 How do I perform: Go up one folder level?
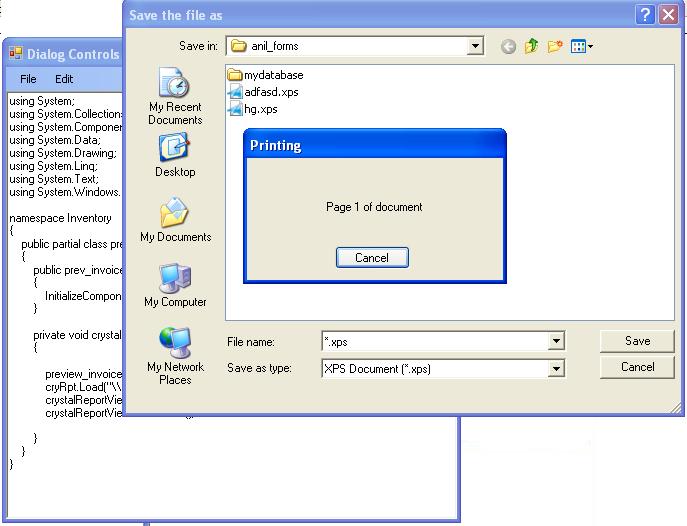531,46
